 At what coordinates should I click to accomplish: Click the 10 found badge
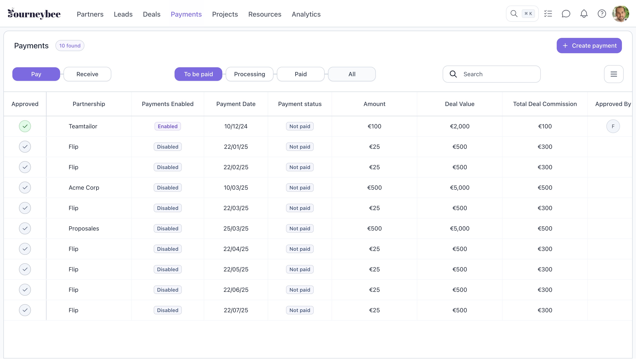tap(70, 46)
